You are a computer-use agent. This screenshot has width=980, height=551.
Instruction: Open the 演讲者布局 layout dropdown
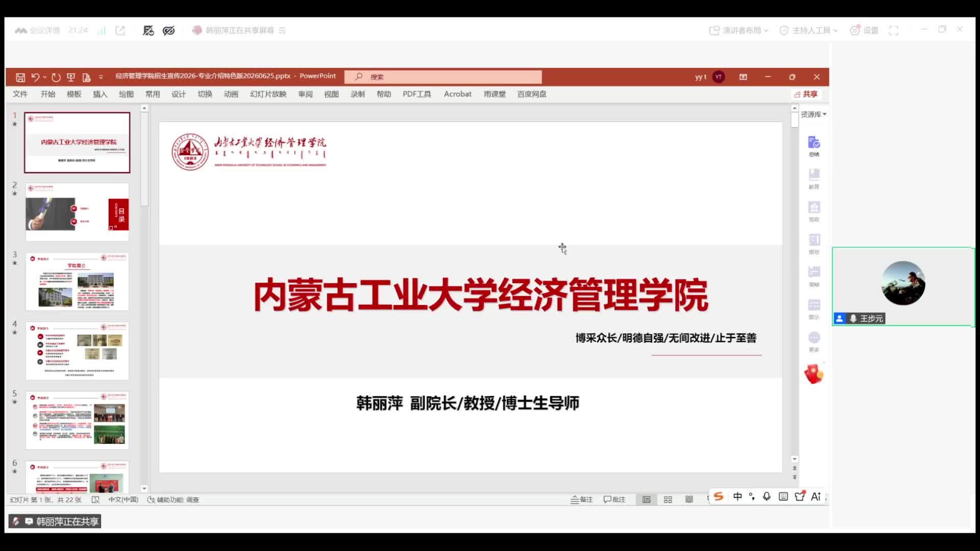click(x=739, y=31)
